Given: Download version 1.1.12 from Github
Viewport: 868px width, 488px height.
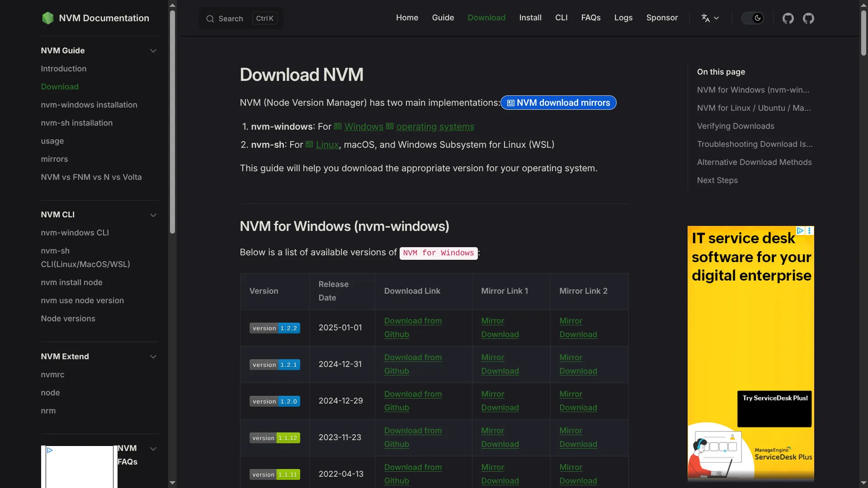Looking at the screenshot, I should point(413,437).
